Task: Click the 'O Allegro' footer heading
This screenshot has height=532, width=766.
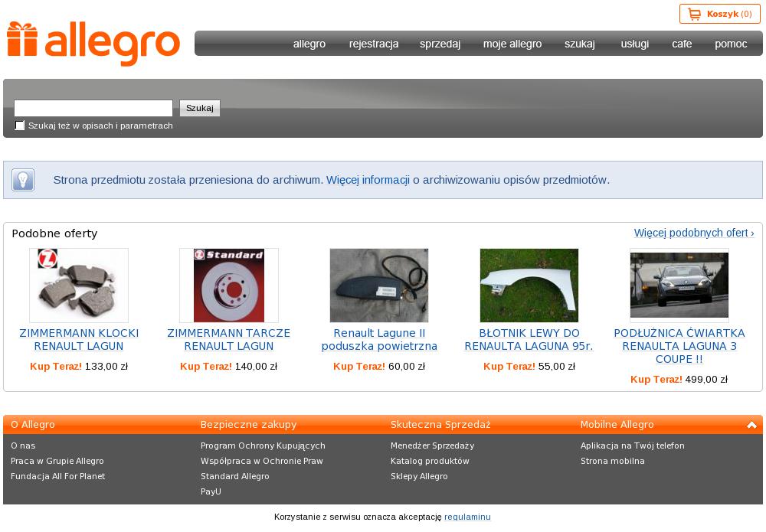Action: coord(33,425)
